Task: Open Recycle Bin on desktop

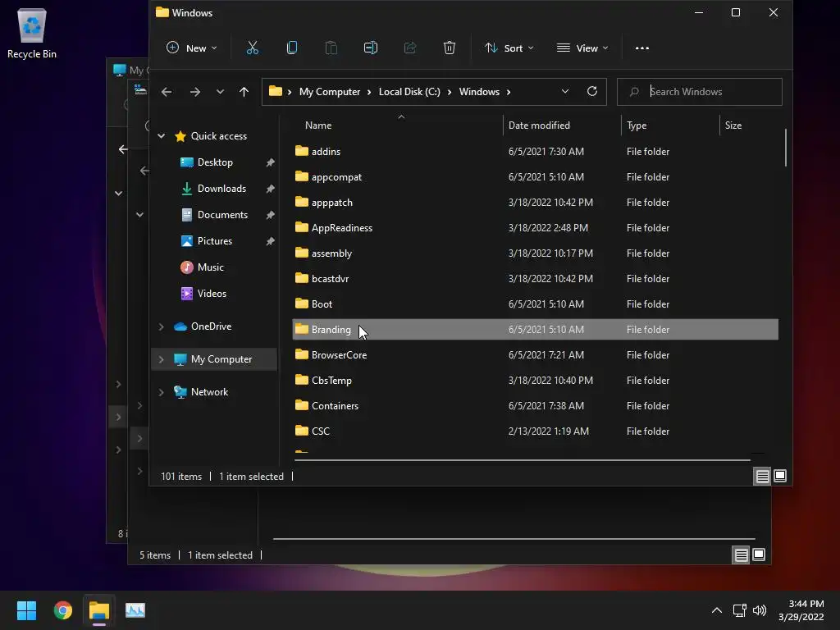Action: point(32,33)
